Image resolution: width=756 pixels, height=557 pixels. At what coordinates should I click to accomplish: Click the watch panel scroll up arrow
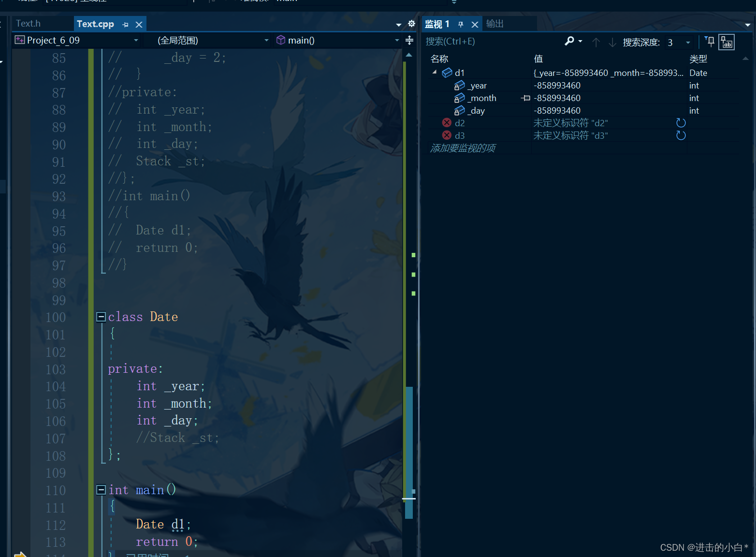pos(745,59)
